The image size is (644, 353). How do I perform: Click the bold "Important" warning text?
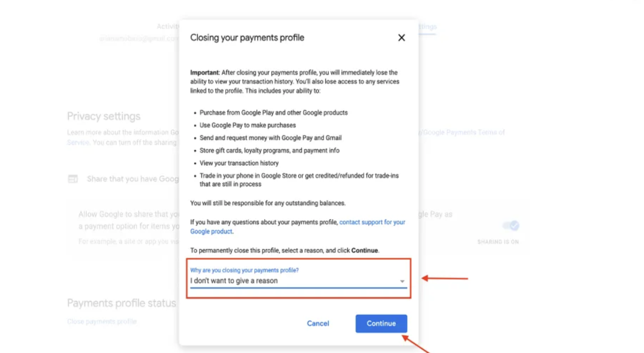(205, 73)
